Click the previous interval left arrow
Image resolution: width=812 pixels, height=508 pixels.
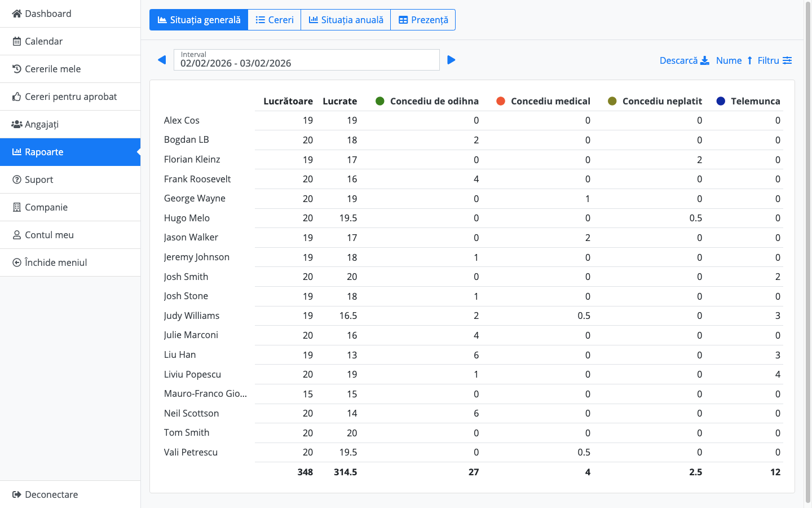pyautogui.click(x=162, y=60)
